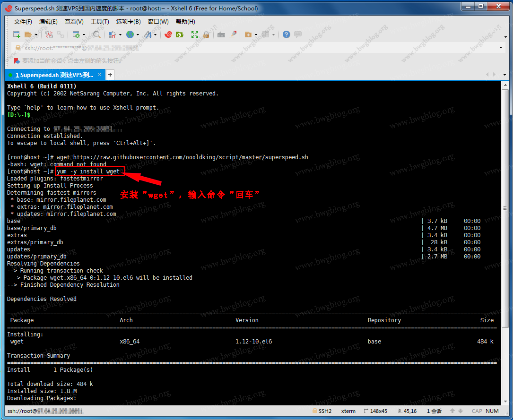Click the SSH2 status bar entry

322,411
